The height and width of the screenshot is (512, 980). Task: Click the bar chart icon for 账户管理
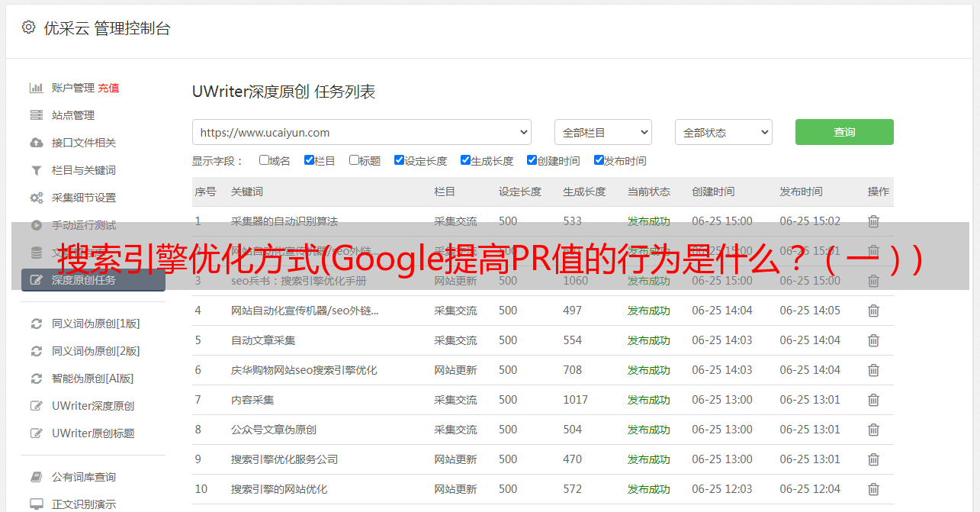point(36,88)
